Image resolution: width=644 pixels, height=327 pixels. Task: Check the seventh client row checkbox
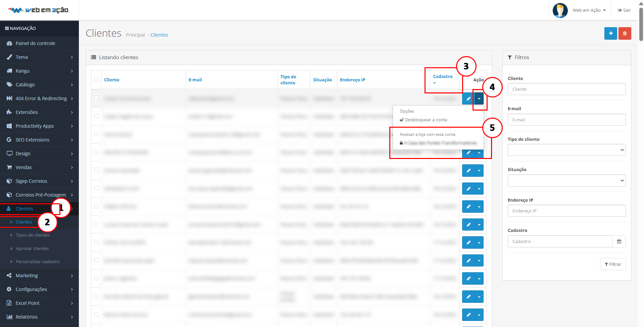(96, 206)
